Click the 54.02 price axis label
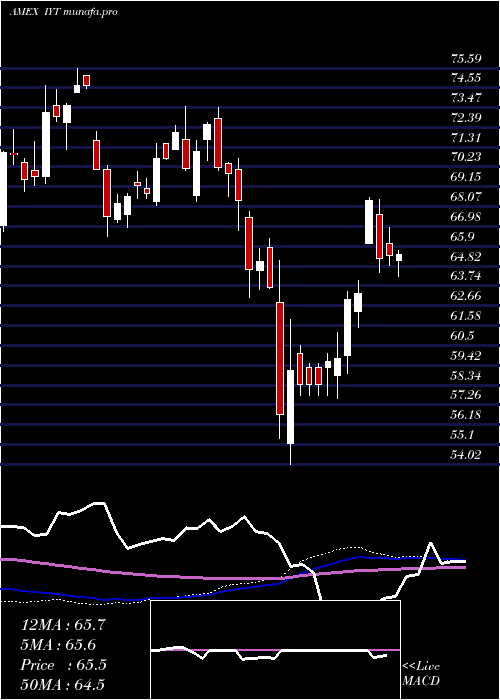Viewport: 500px width, 700px height. pos(466,455)
